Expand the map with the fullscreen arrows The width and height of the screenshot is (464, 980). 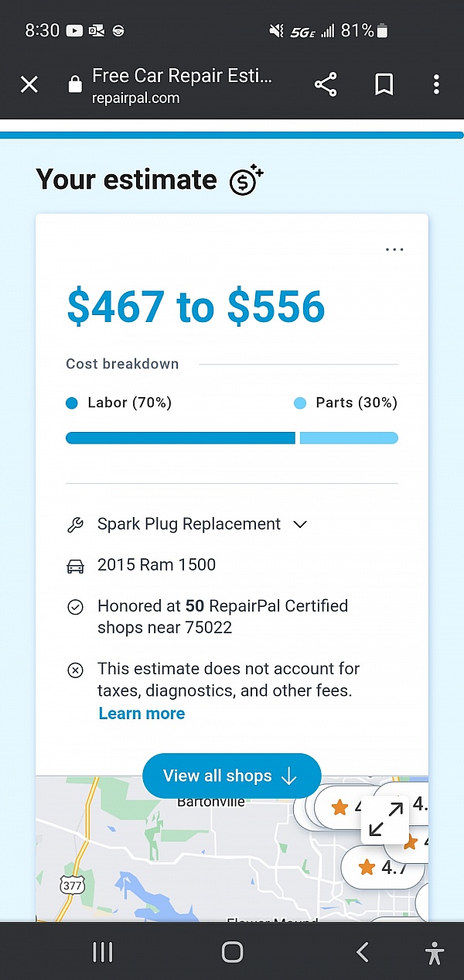(385, 821)
